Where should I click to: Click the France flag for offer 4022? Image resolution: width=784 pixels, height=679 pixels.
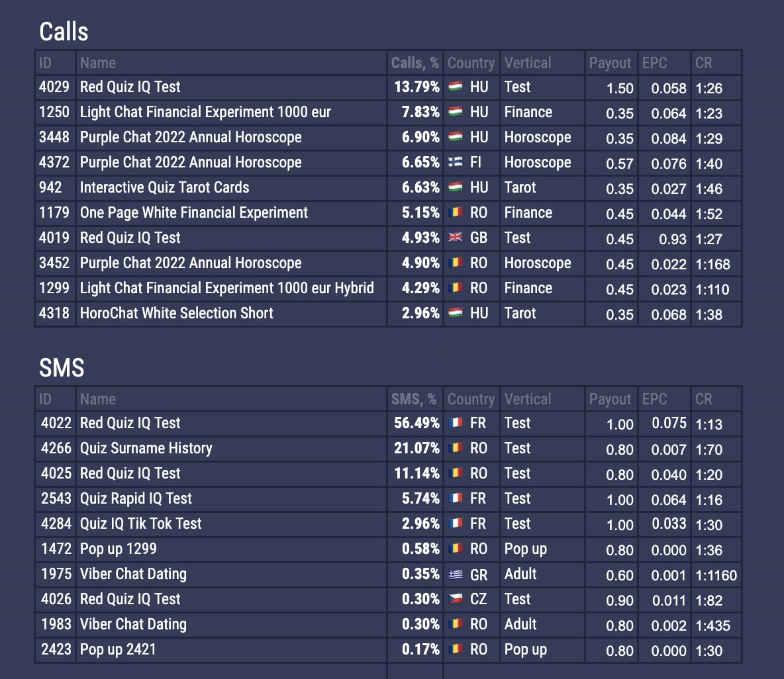coord(456,423)
